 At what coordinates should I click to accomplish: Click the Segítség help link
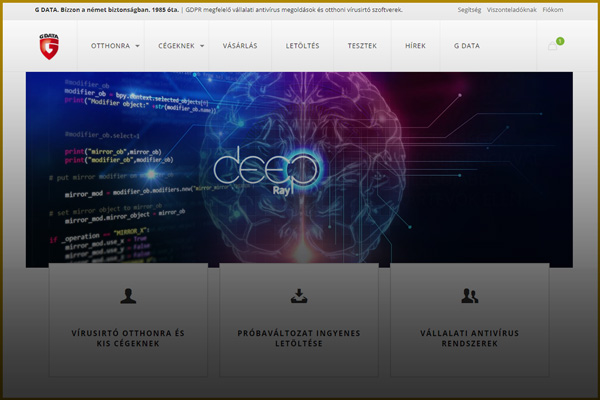469,10
